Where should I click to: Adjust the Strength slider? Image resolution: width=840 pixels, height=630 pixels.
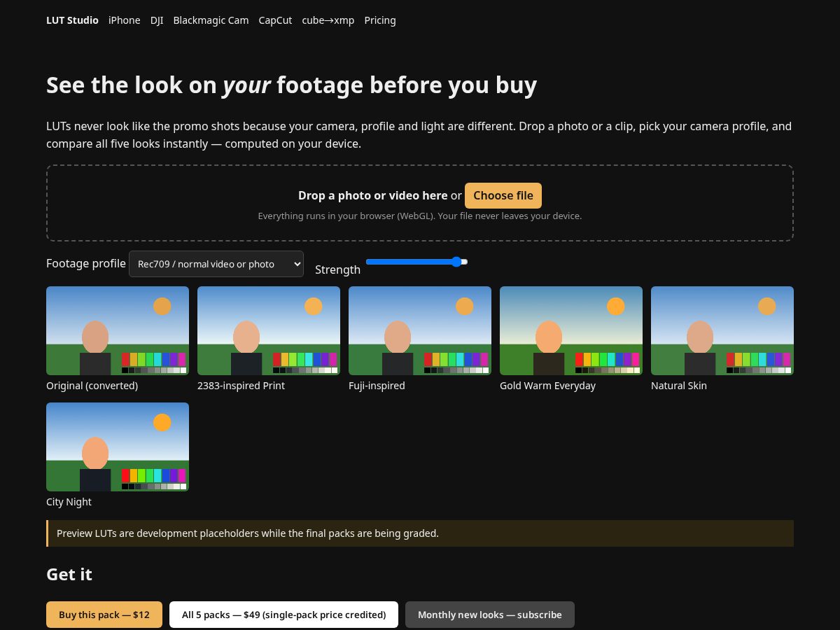click(416, 262)
